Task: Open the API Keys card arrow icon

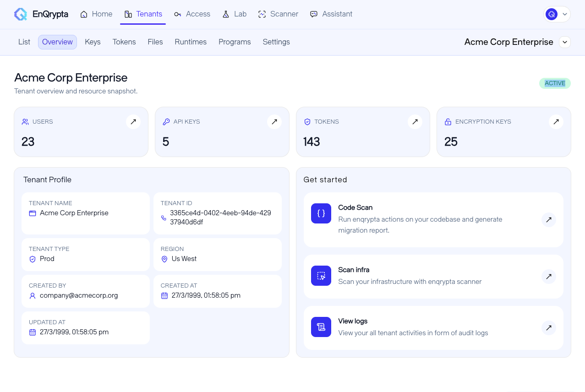Action: (274, 122)
